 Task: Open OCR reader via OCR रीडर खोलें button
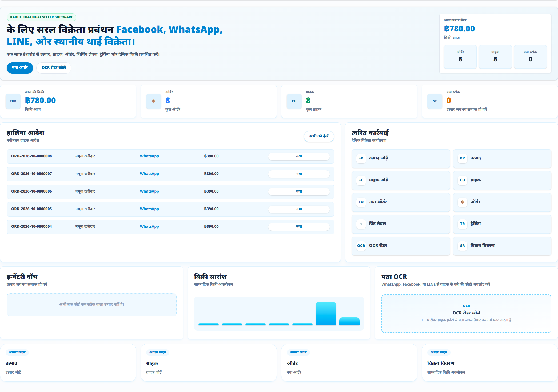[54, 68]
